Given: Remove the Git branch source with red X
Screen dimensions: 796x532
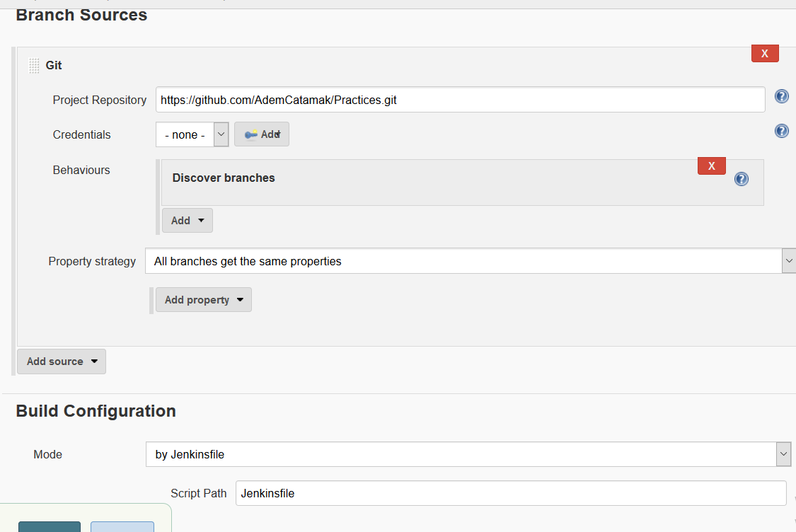Looking at the screenshot, I should (764, 53).
